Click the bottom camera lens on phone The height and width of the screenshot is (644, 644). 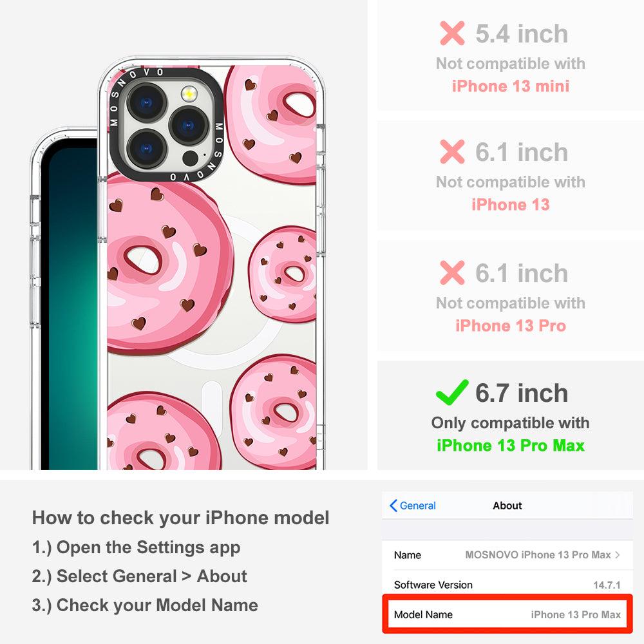coord(147,149)
